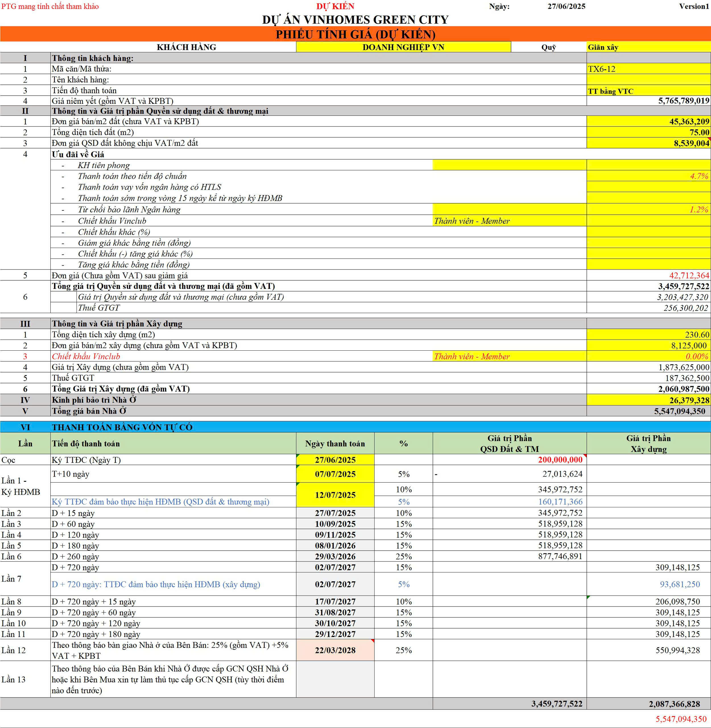The height and width of the screenshot is (728, 711).
Task: Click land area value 75.00
Action: tap(649, 132)
